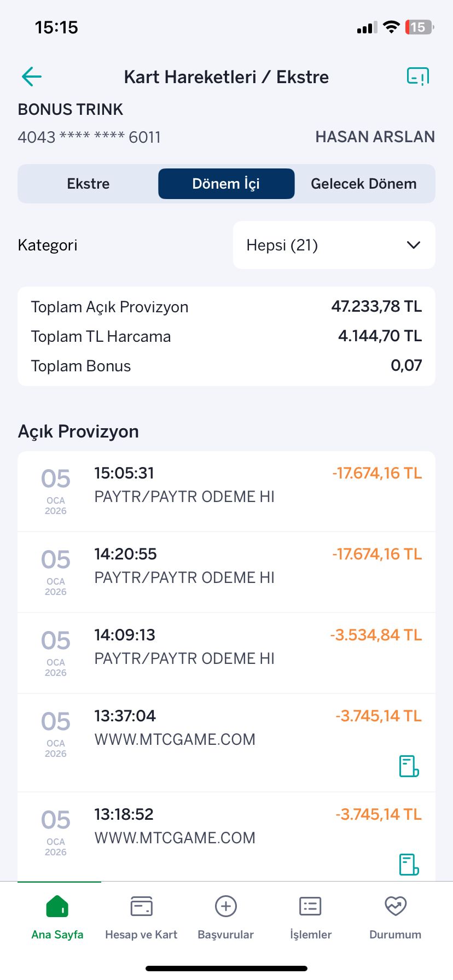
Task: Switch to Ekstre tab
Action: [88, 184]
